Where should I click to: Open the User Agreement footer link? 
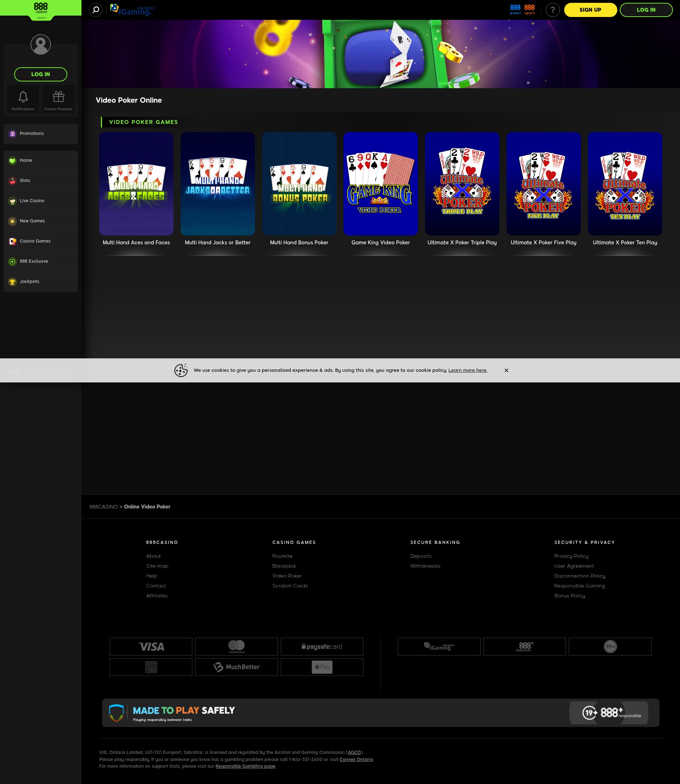coord(574,566)
